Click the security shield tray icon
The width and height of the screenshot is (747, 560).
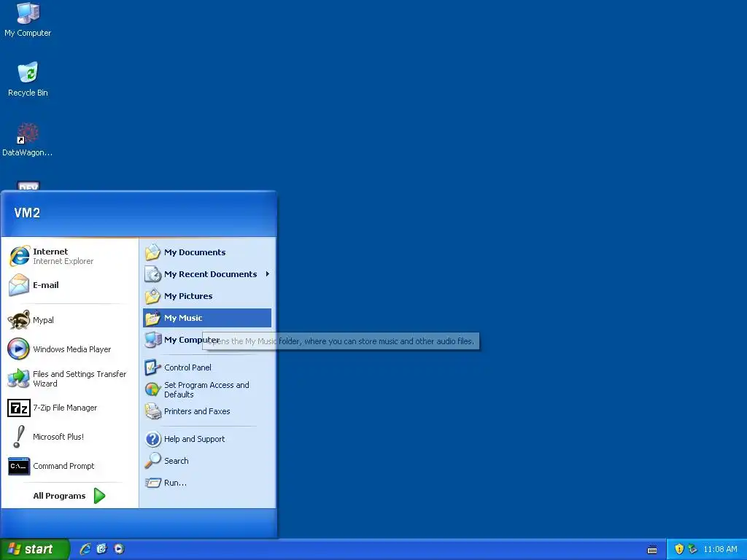click(x=679, y=549)
